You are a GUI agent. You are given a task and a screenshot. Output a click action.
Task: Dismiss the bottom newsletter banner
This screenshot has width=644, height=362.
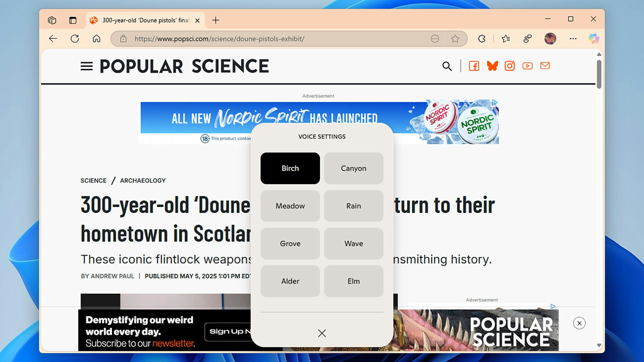click(579, 323)
